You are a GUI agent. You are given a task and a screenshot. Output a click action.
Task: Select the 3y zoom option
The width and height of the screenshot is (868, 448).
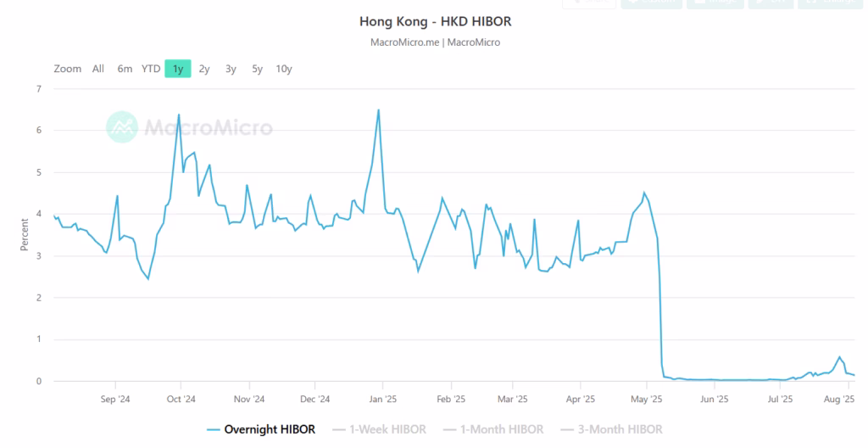click(x=231, y=69)
